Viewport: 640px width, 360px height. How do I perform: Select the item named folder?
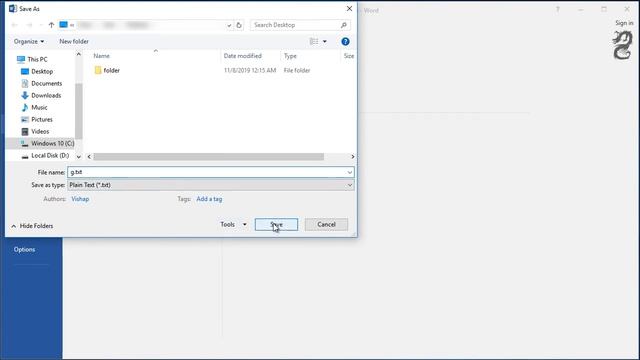point(111,70)
